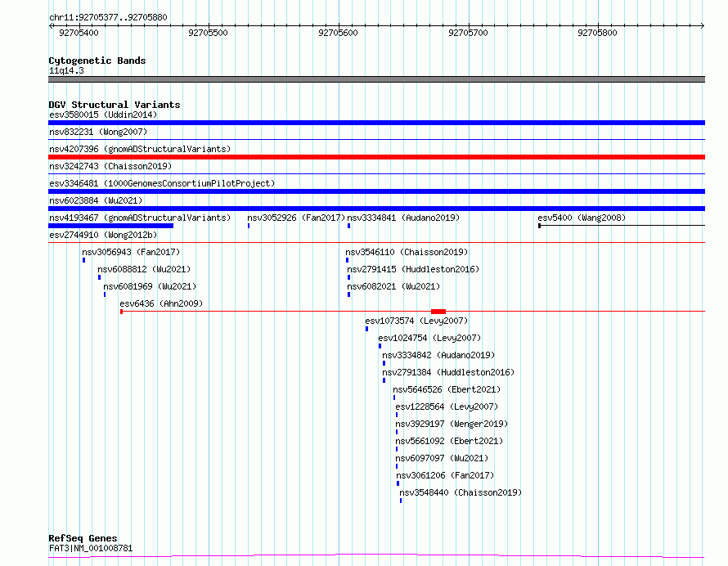Click the esv1073574 (Levy2007) marker
This screenshot has width=728, height=566.
pyautogui.click(x=366, y=329)
